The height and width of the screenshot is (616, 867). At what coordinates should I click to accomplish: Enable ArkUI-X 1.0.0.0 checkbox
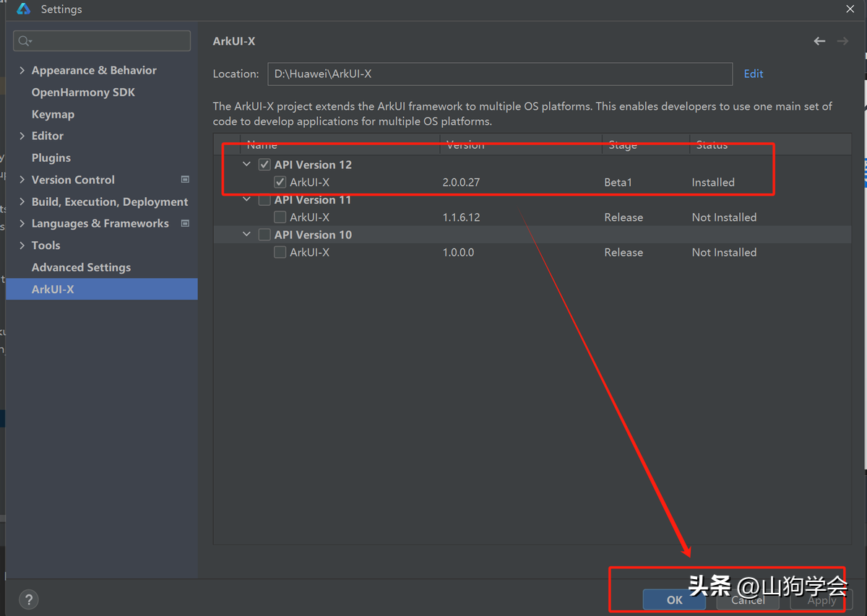280,252
